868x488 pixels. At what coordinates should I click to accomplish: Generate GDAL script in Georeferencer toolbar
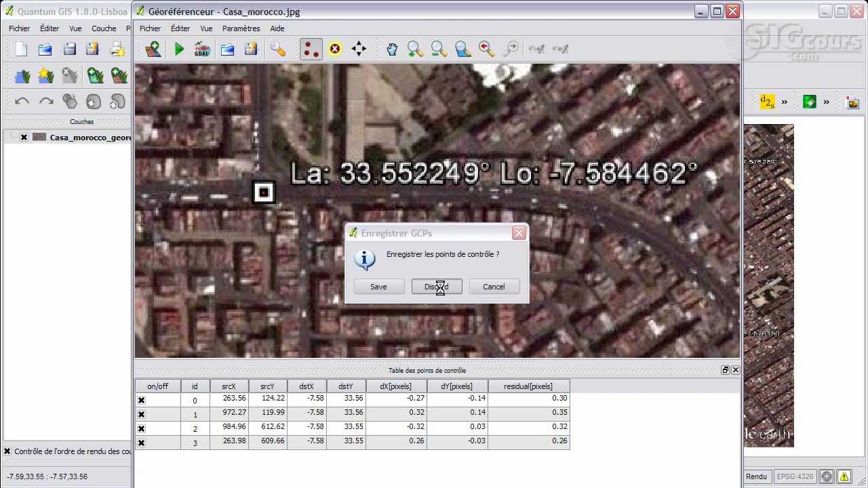click(202, 49)
